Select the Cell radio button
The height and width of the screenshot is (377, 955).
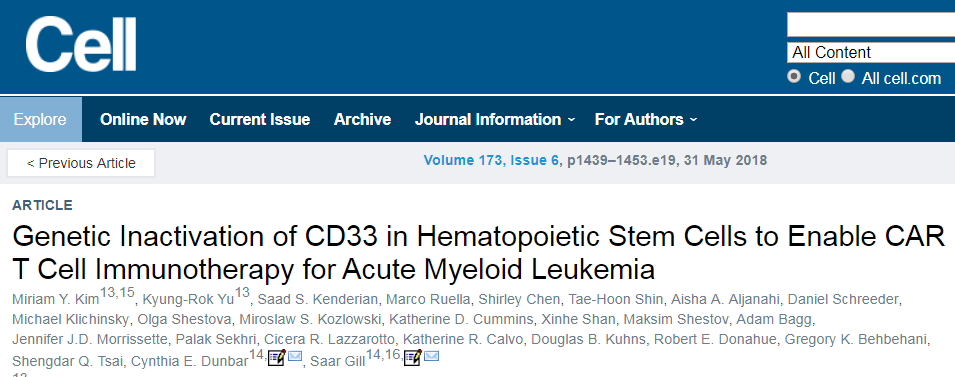point(794,77)
